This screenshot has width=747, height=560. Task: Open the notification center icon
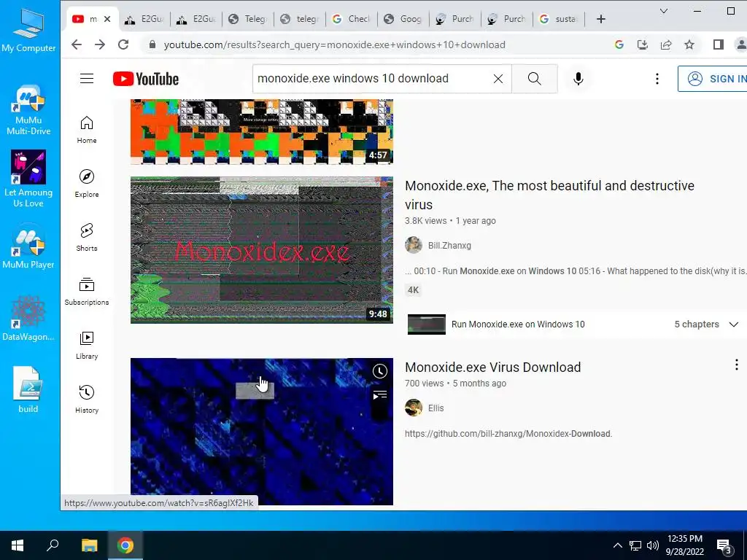coord(724,546)
